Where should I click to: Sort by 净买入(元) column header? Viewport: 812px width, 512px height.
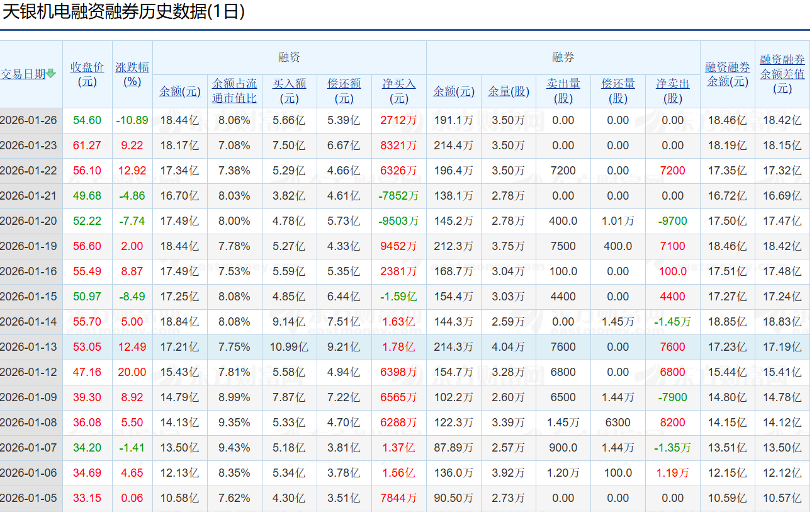coord(398,91)
